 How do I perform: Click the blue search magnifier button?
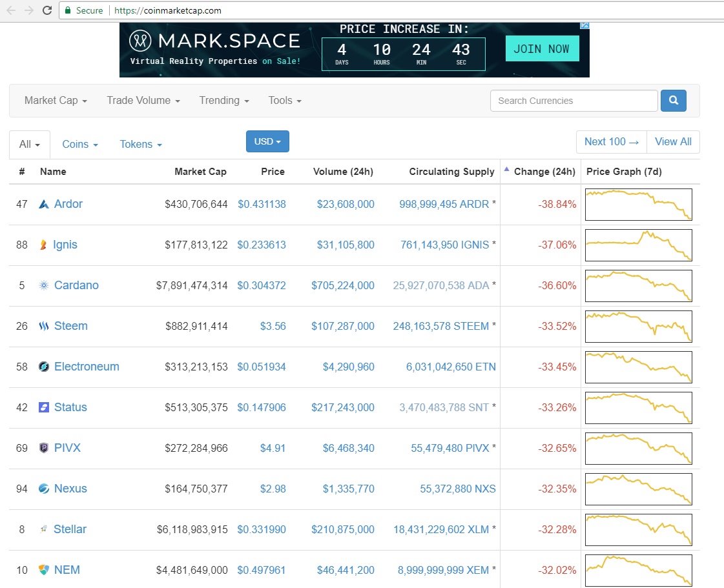tap(673, 100)
